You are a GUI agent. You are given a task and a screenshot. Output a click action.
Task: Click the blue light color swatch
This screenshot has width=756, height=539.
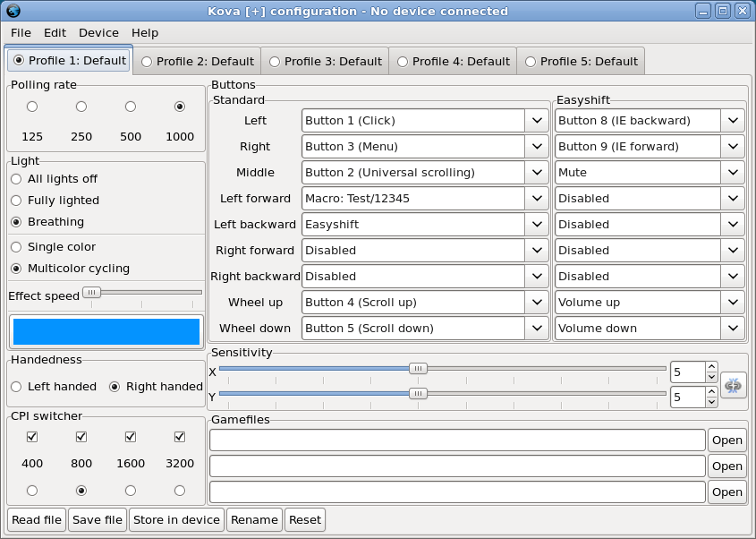pyautogui.click(x=106, y=331)
